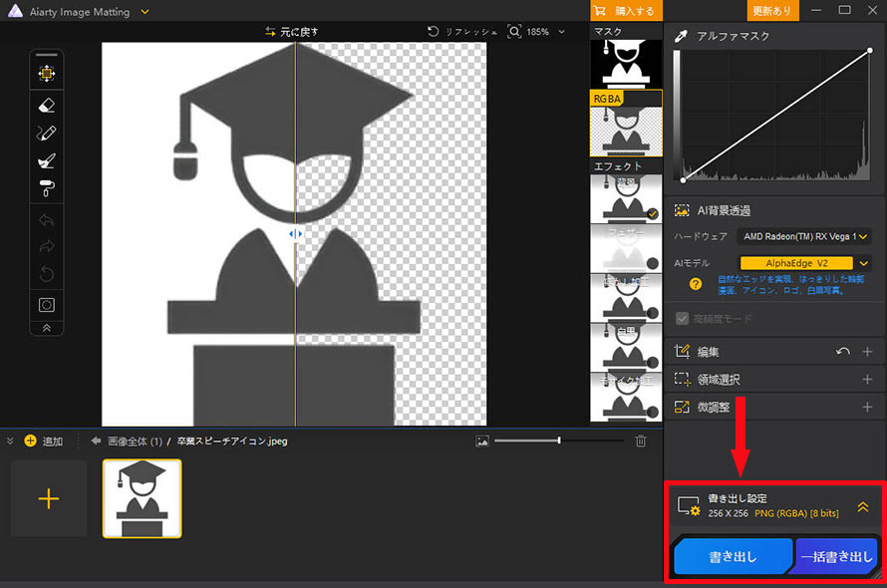887x588 pixels.
Task: Click the undo arrow in toolbar
Action: click(x=47, y=219)
